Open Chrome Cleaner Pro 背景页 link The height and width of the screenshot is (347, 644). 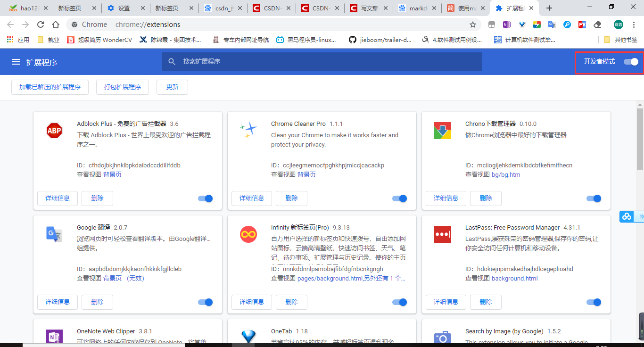[x=306, y=174]
